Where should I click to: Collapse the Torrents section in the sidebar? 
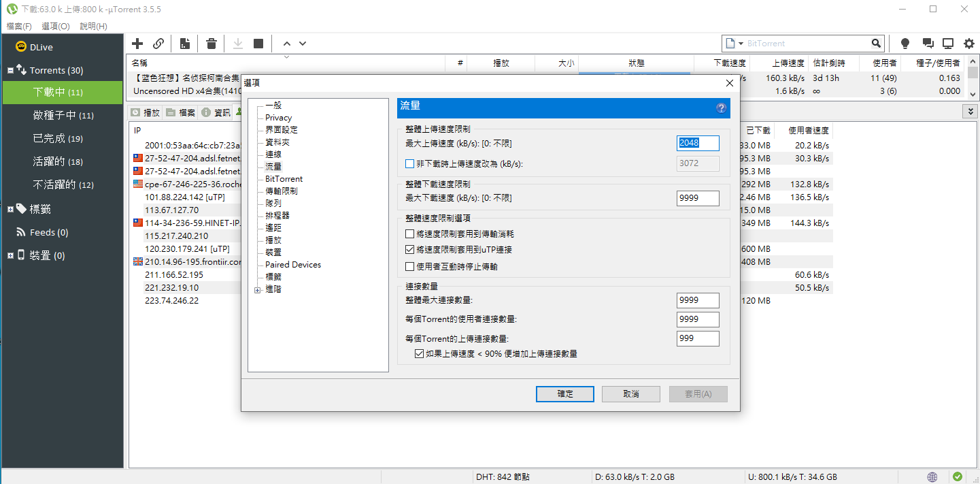point(11,70)
